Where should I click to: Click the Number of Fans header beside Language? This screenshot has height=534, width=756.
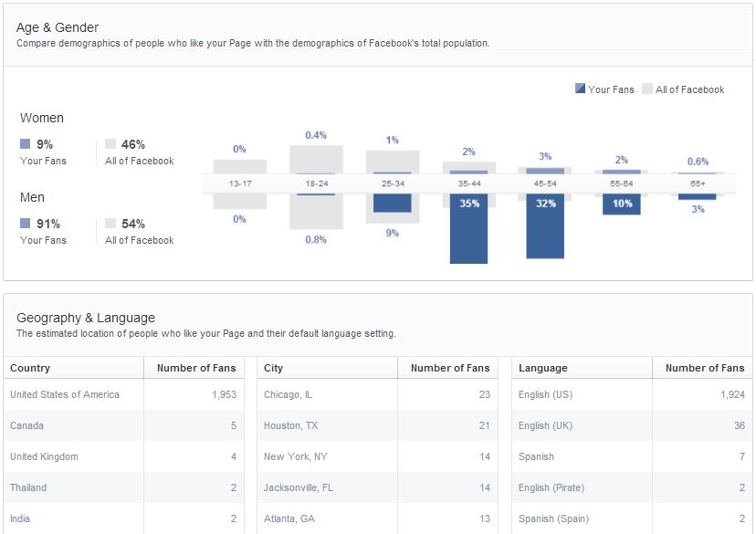click(704, 368)
